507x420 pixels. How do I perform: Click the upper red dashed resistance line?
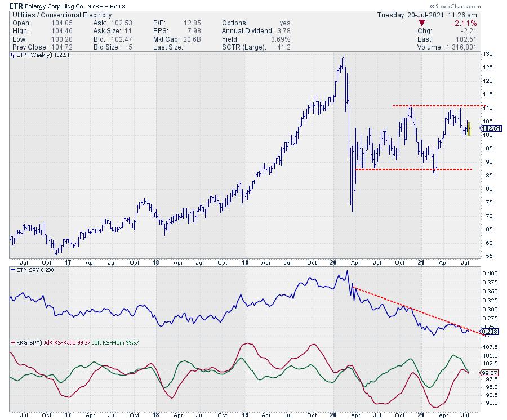[x=434, y=105]
